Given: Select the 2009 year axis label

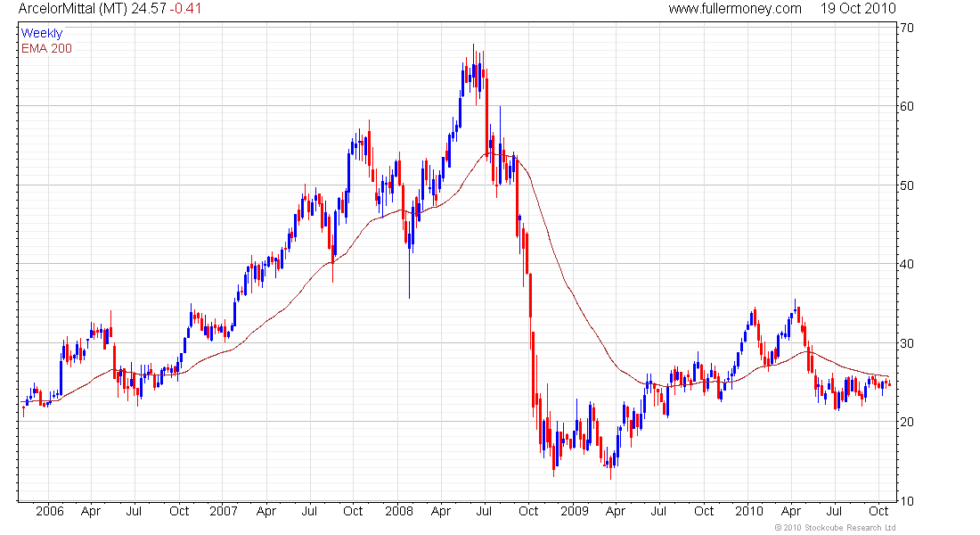Looking at the screenshot, I should (x=574, y=511).
